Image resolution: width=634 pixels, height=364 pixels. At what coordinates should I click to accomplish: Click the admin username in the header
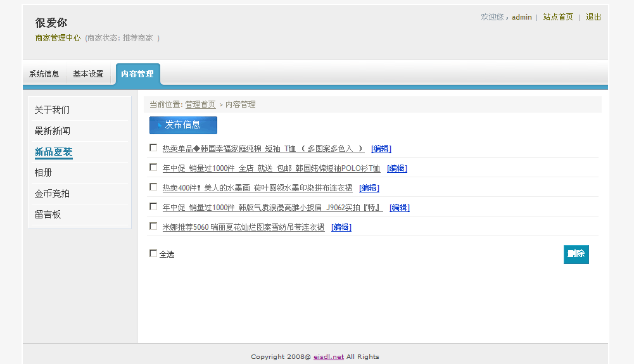(x=522, y=17)
